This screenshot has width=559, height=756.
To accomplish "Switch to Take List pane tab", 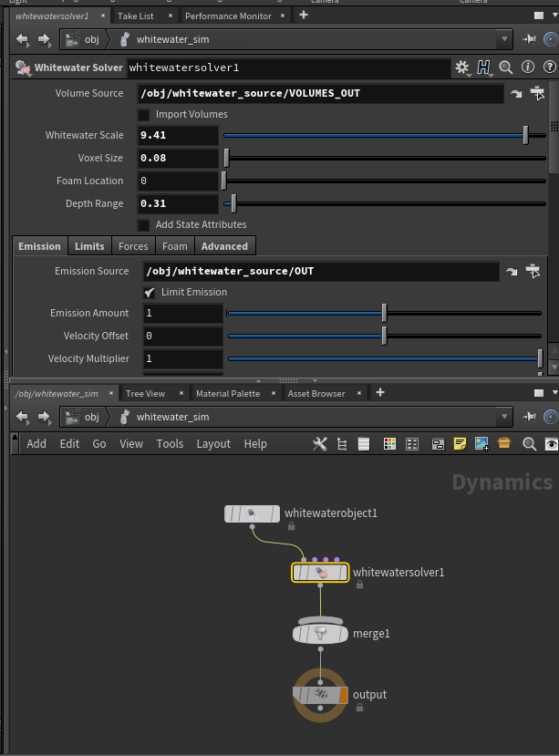I will pyautogui.click(x=136, y=16).
